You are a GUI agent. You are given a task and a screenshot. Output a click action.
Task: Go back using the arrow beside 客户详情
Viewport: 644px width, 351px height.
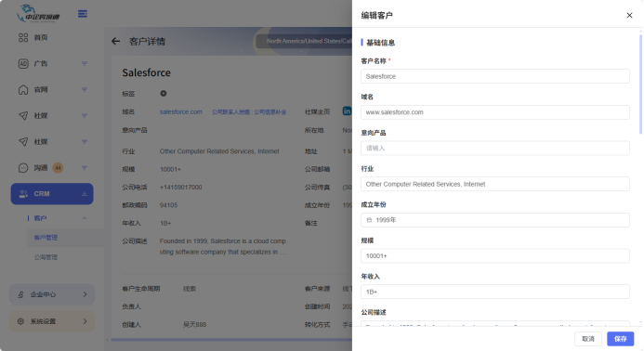coord(116,41)
